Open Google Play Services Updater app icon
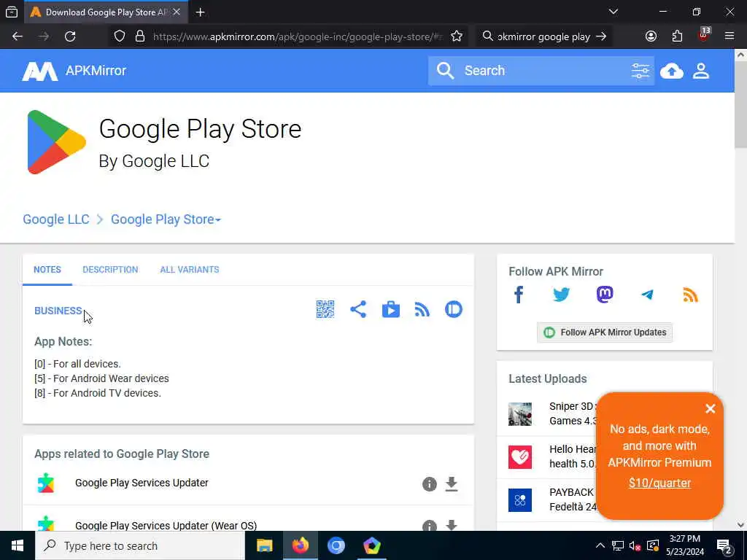 [x=46, y=483]
